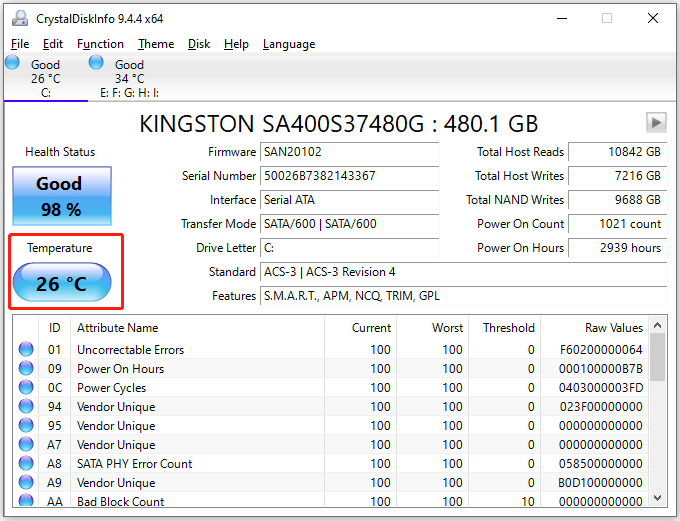Click status orb for Power Cycles row
Screen dimensions: 680x521
click(x=26, y=387)
